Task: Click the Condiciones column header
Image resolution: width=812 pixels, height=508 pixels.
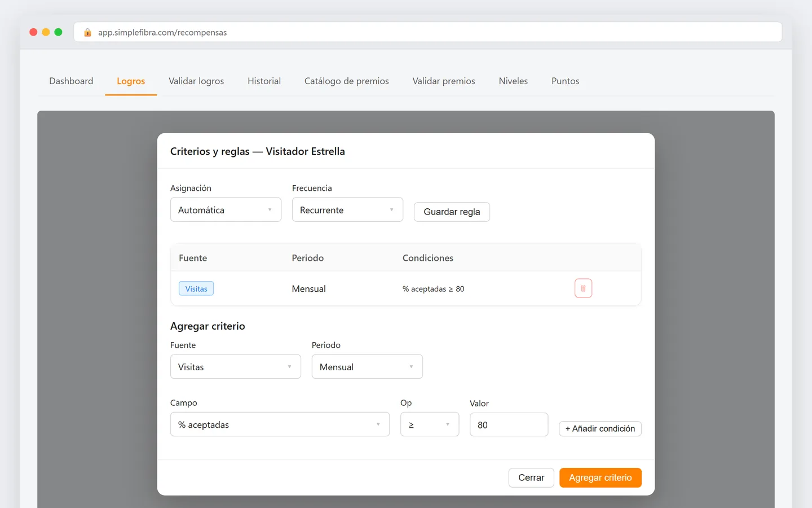Action: tap(428, 258)
